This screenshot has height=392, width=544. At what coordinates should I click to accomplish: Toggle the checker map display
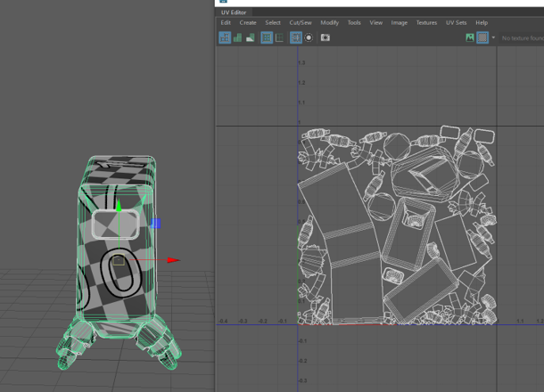point(482,37)
